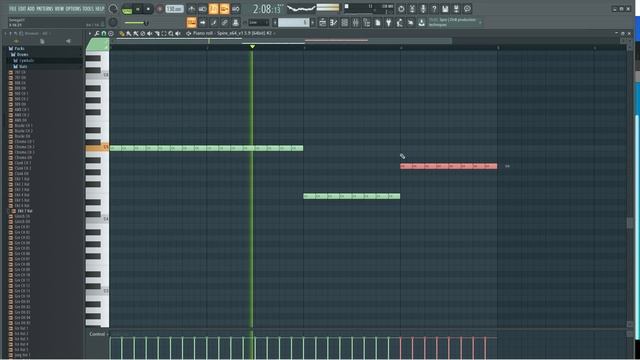Click the time display 2:08:13
Image resolution: width=640 pixels, height=360 pixels.
267,9
